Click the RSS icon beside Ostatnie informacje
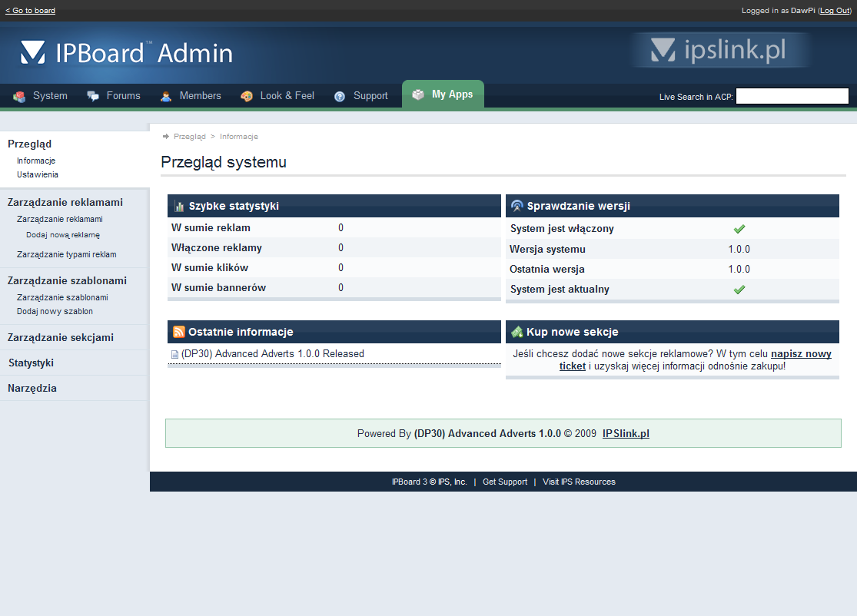The height and width of the screenshot is (616, 857). click(x=179, y=332)
